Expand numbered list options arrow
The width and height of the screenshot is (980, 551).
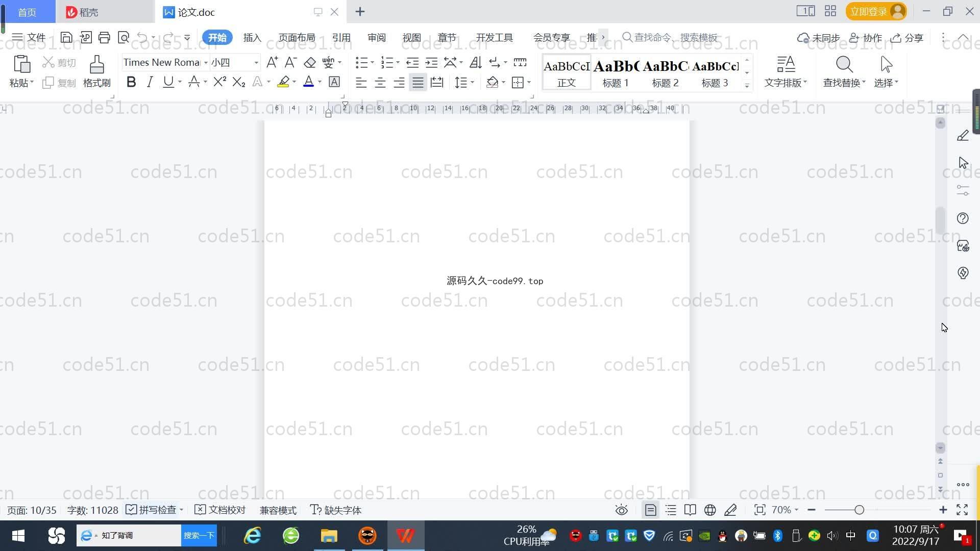click(398, 62)
